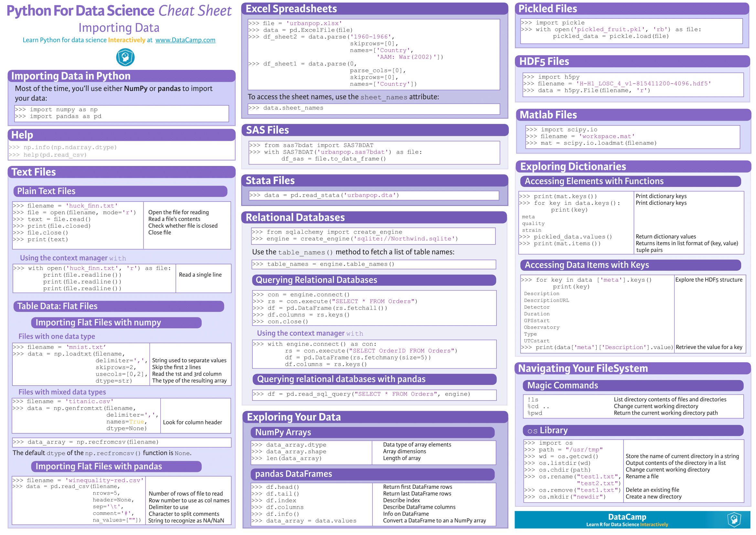Click the Relational Databases section header
This screenshot has width=756, height=535.
tap(374, 217)
